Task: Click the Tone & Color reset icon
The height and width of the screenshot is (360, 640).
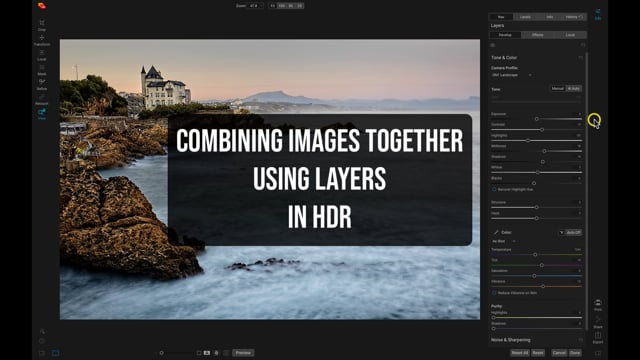Action: click(580, 58)
